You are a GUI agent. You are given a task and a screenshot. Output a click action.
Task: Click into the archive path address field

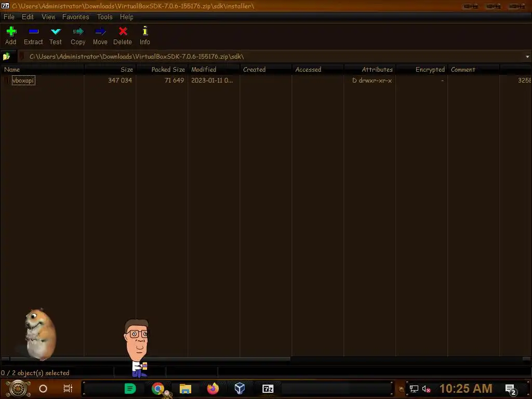coord(271,57)
